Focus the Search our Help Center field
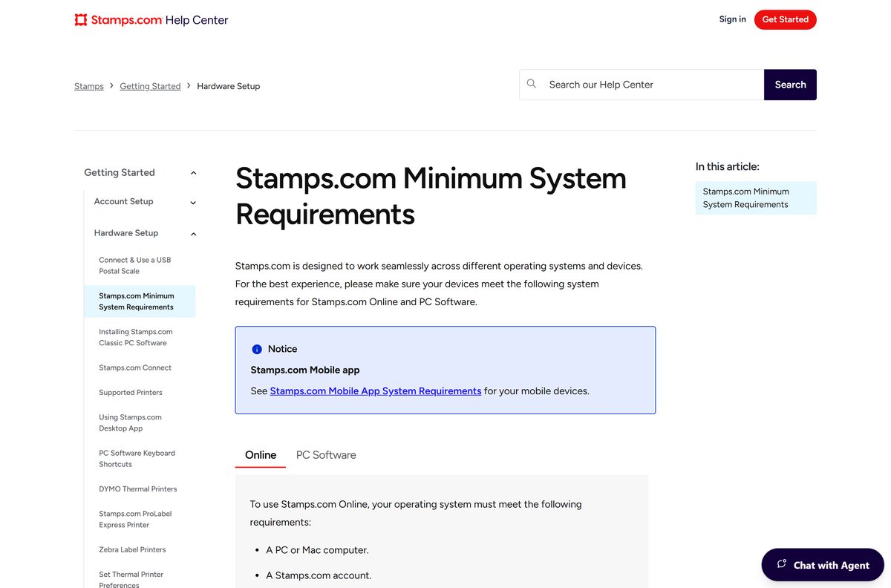 point(642,85)
